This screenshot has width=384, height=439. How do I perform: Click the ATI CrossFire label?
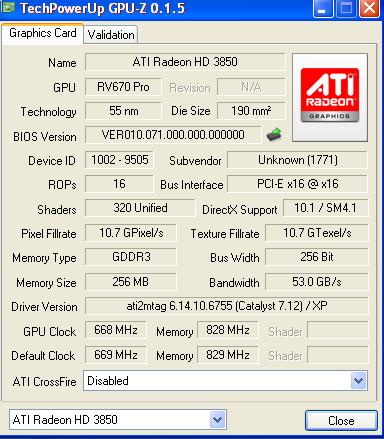coord(44,381)
